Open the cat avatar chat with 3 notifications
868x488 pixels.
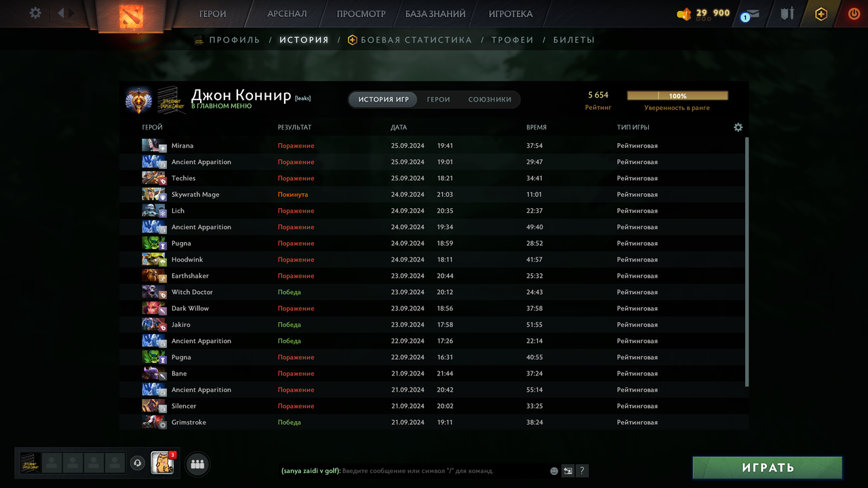(163, 463)
